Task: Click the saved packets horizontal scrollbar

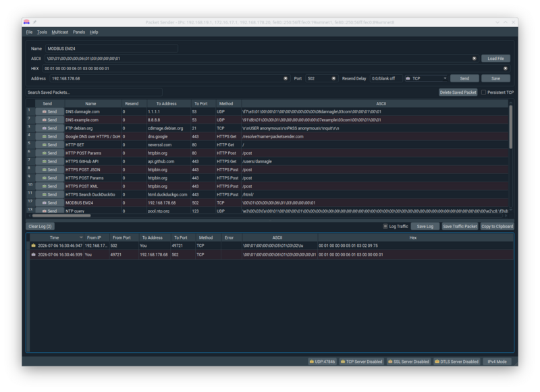Action: click(x=61, y=216)
